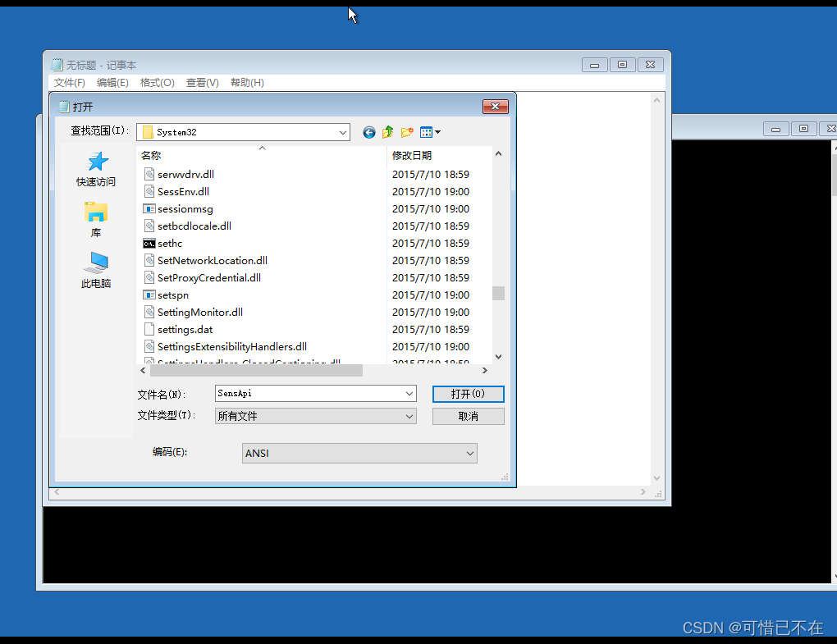Click the Open (打开) button

(468, 394)
